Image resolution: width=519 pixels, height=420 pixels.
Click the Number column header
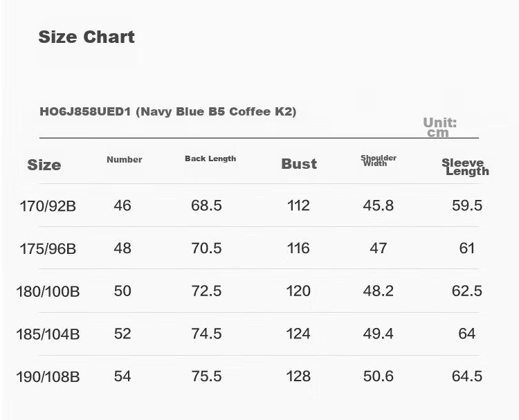pyautogui.click(x=125, y=160)
